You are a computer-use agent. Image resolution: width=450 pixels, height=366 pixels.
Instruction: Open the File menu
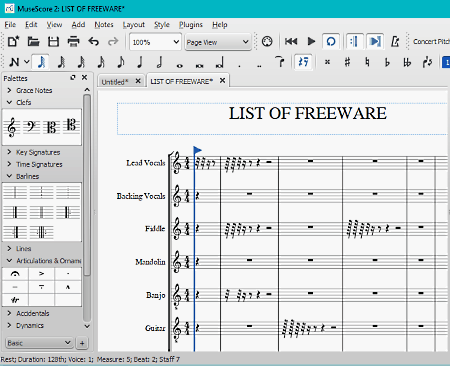[x=10, y=25]
